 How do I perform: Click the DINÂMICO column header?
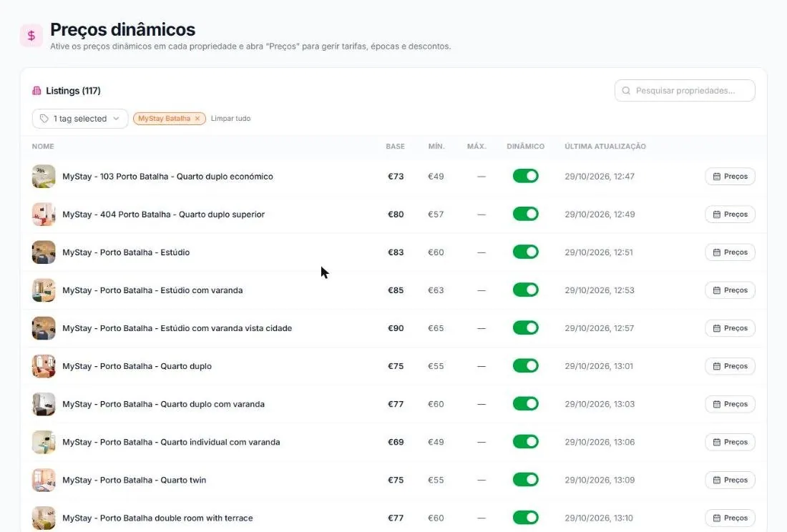click(526, 147)
